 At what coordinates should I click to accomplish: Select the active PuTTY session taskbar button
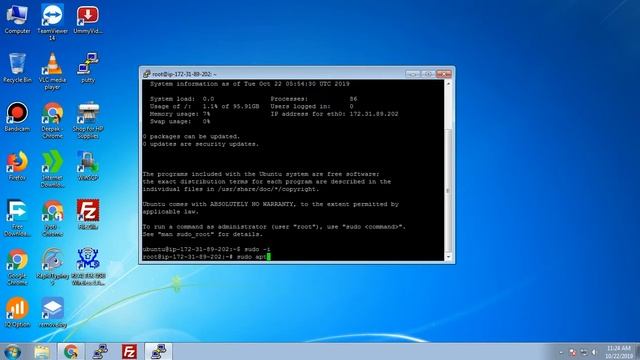click(158, 352)
